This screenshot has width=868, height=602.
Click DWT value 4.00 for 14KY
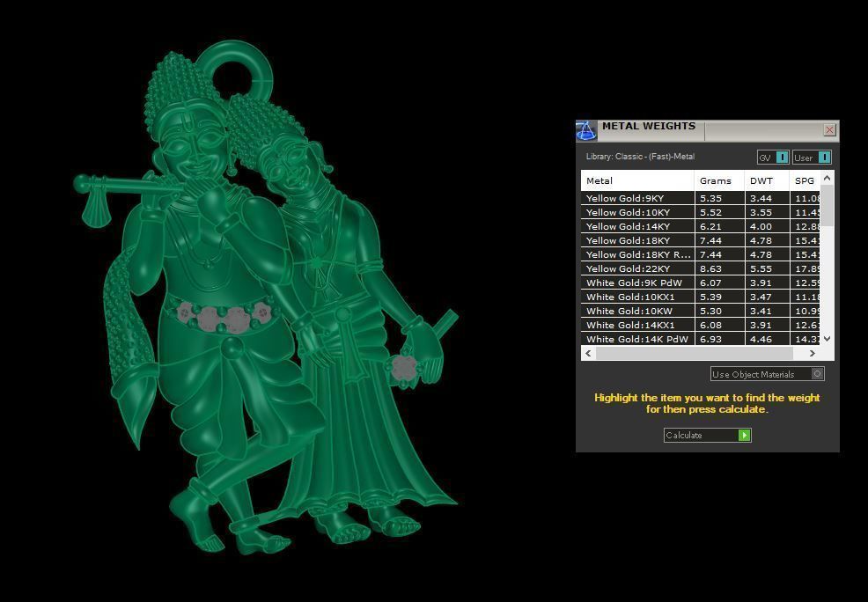tap(761, 226)
